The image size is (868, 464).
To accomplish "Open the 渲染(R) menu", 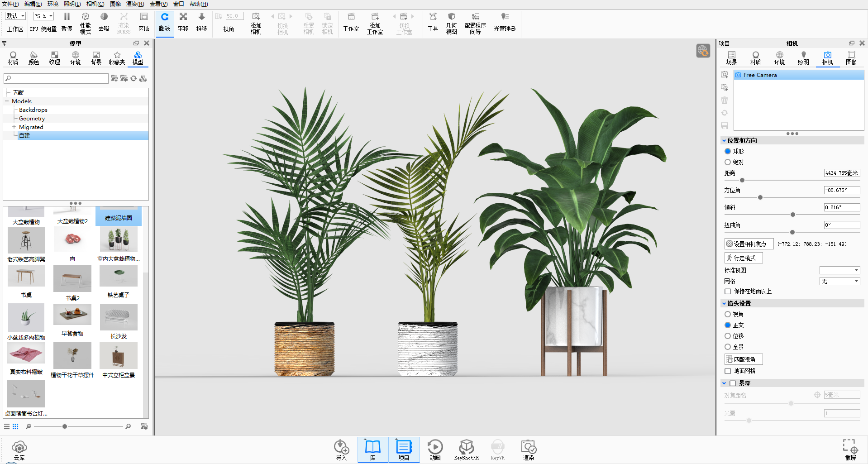I will [135, 4].
